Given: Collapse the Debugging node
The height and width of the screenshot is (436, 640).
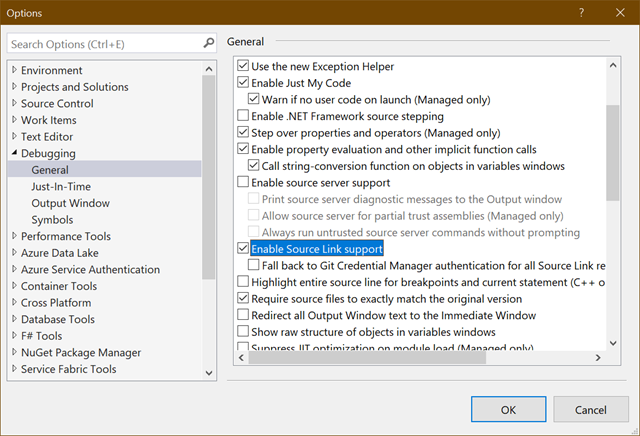Looking at the screenshot, I should pyautogui.click(x=14, y=153).
